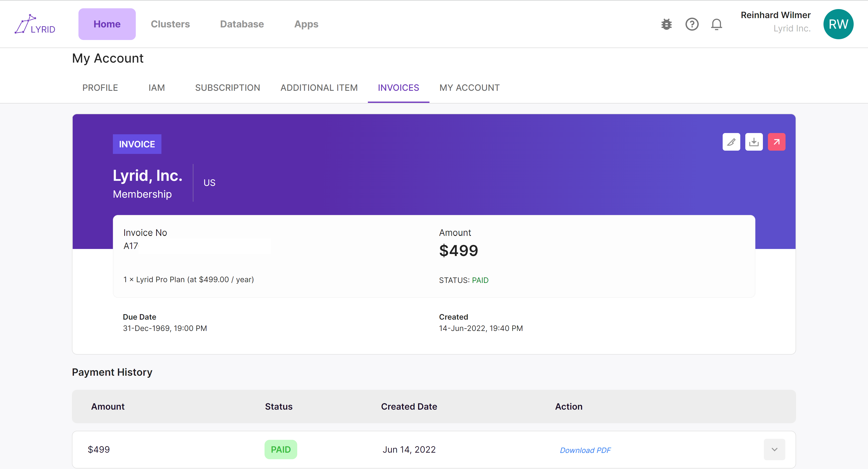Open the bug report icon
Viewport: 868px width, 469px height.
pos(666,24)
